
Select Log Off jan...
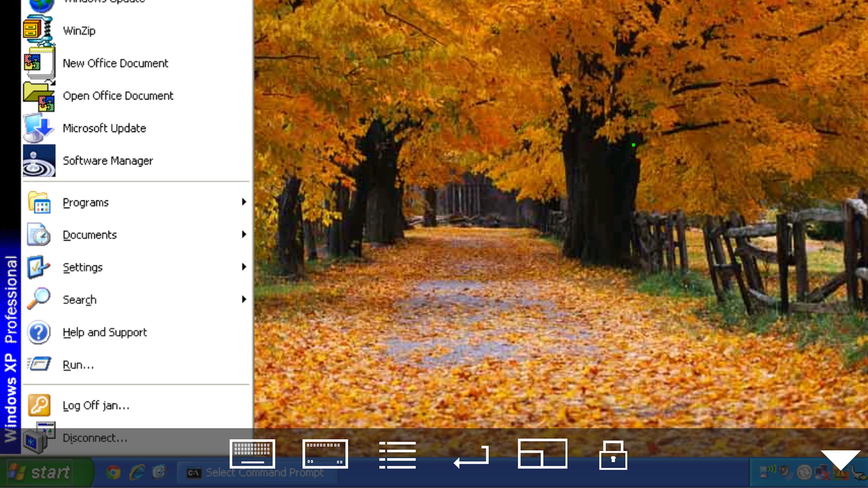tap(136, 405)
